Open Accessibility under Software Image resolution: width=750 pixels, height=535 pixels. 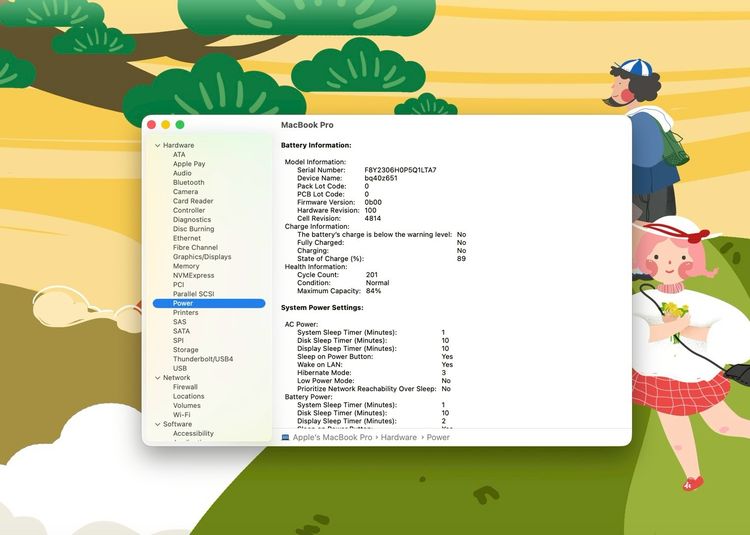(193, 434)
